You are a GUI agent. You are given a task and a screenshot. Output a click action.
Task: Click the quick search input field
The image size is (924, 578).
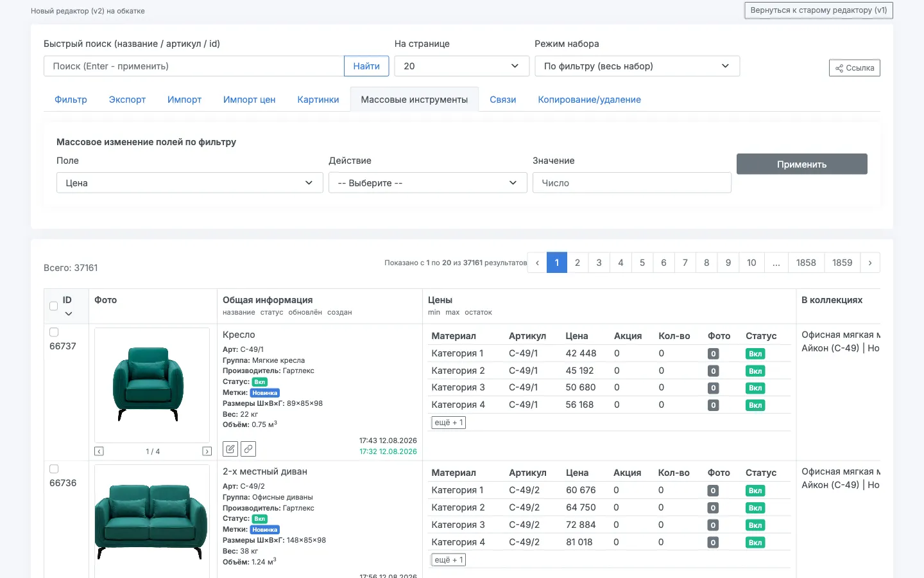point(194,66)
